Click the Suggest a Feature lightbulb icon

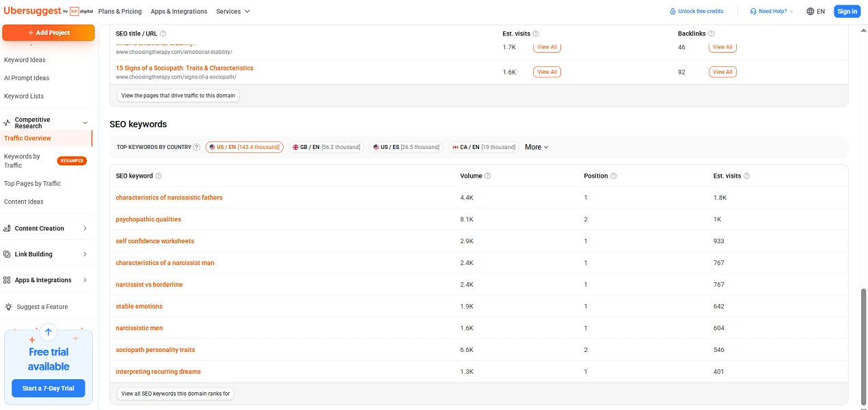(8, 307)
